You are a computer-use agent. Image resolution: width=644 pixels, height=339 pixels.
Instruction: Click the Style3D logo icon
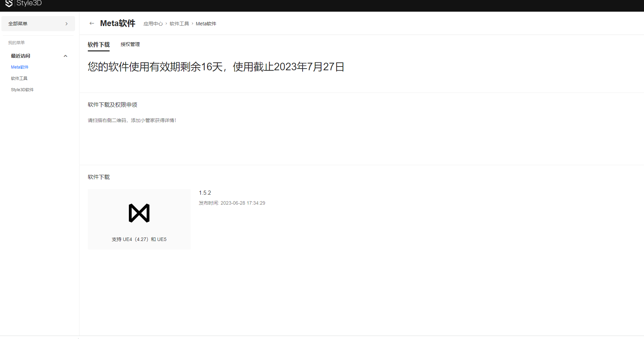pyautogui.click(x=9, y=3)
